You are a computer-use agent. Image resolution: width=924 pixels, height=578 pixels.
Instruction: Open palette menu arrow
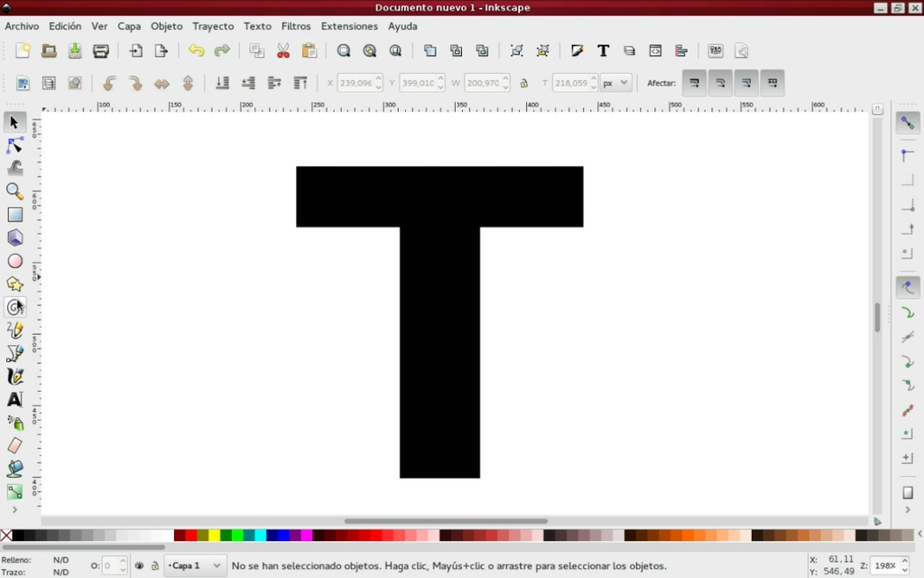[x=919, y=535]
